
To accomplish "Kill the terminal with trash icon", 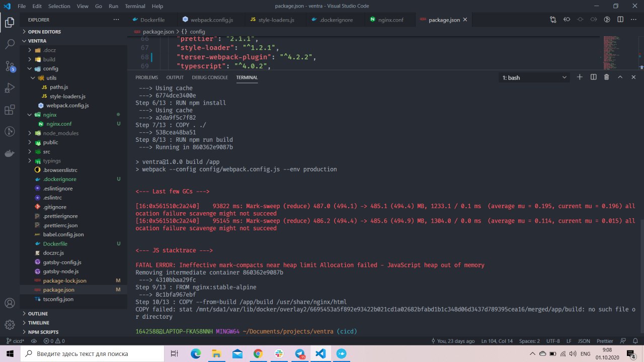I will pyautogui.click(x=606, y=77).
